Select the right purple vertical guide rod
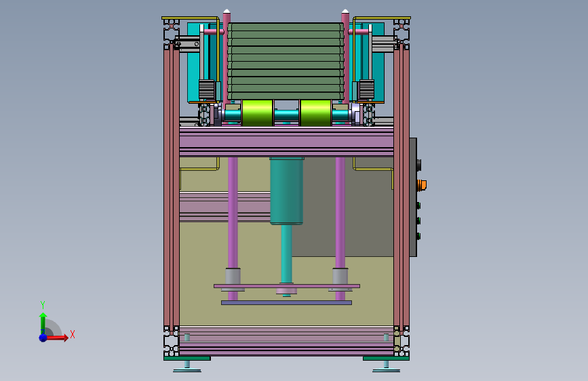 pyautogui.click(x=340, y=212)
